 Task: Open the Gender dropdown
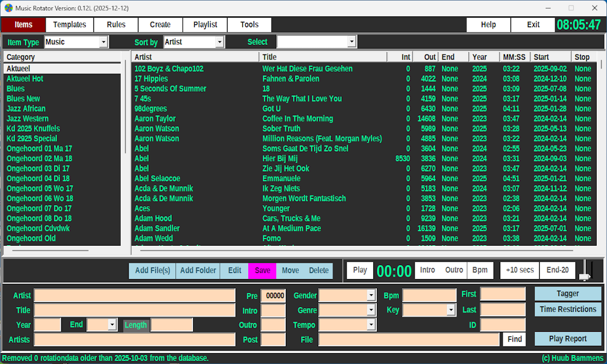(x=371, y=295)
